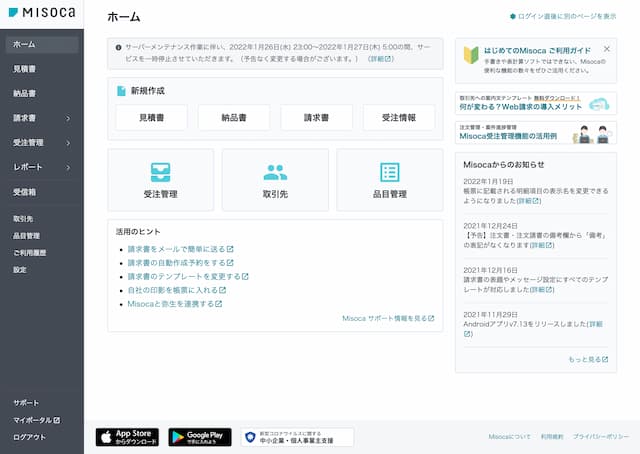This screenshot has height=454, width=640.
Task: Open 詳細 link for 2022年1月19日 news
Action: tap(529, 201)
